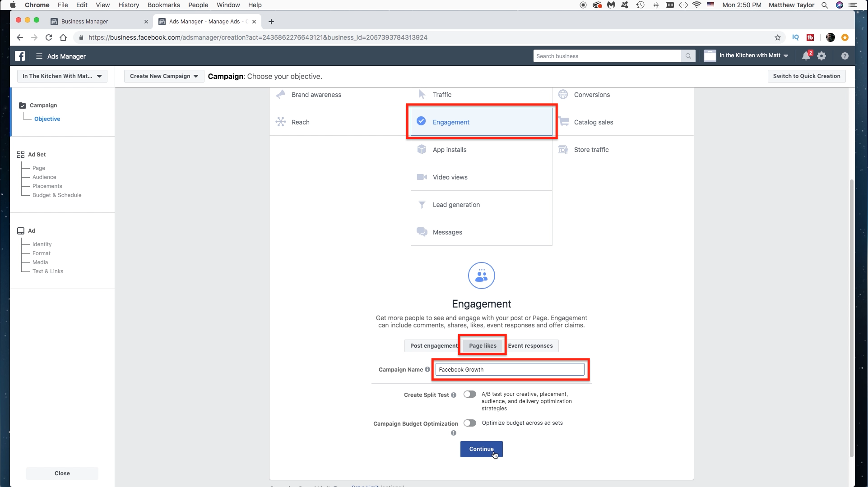Open the Page step under Ad Set
868x487 pixels.
[x=39, y=168]
